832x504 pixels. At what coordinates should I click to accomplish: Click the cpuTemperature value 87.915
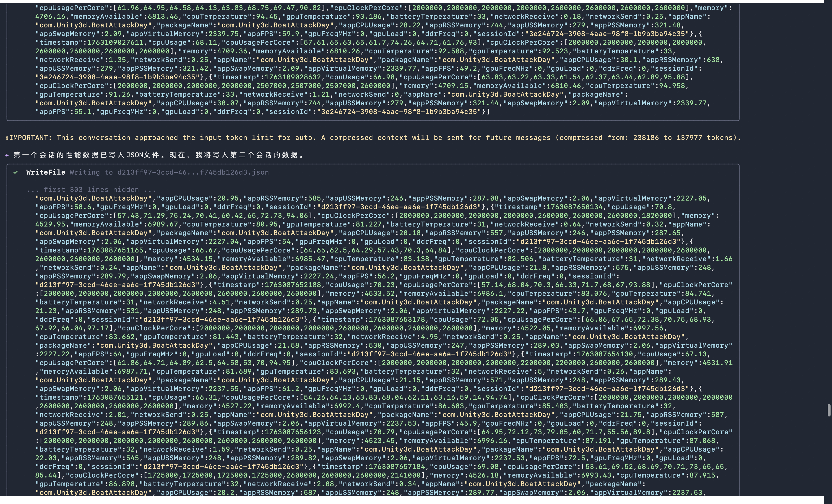coord(702,475)
